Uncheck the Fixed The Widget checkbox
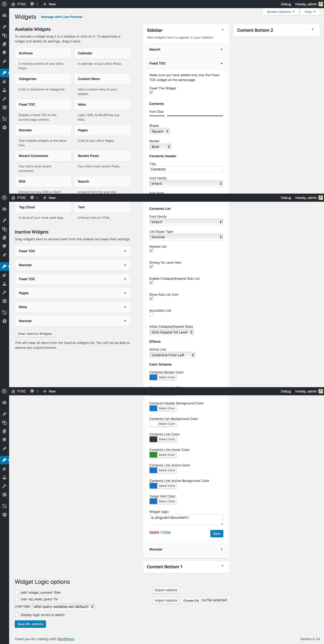The height and width of the screenshot is (644, 324). pos(151,92)
